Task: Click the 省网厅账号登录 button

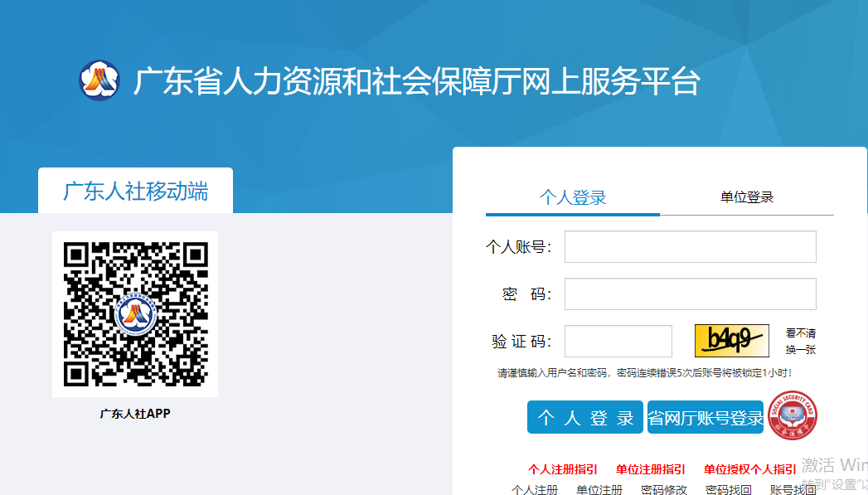Action: (x=706, y=417)
